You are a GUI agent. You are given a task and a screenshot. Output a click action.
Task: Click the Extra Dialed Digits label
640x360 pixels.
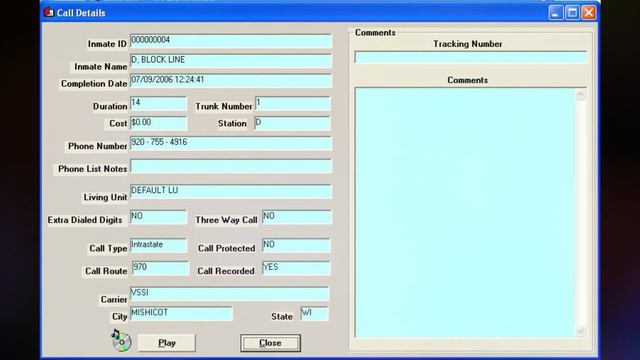click(85, 220)
